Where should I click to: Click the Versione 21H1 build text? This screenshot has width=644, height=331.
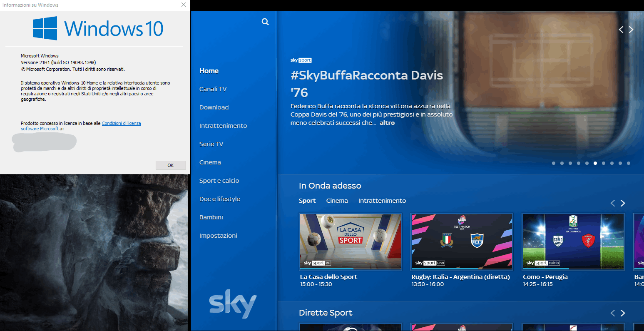(58, 62)
